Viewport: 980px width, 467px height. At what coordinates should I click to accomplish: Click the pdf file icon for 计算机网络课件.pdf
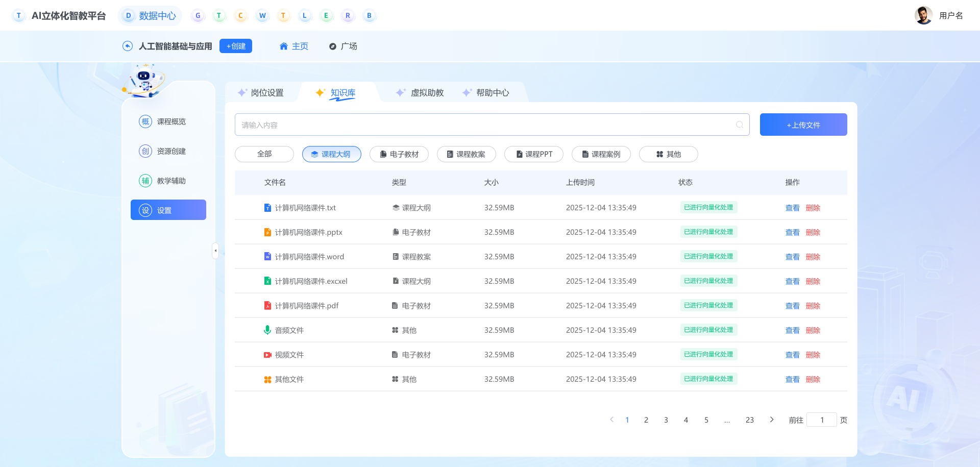pos(267,305)
